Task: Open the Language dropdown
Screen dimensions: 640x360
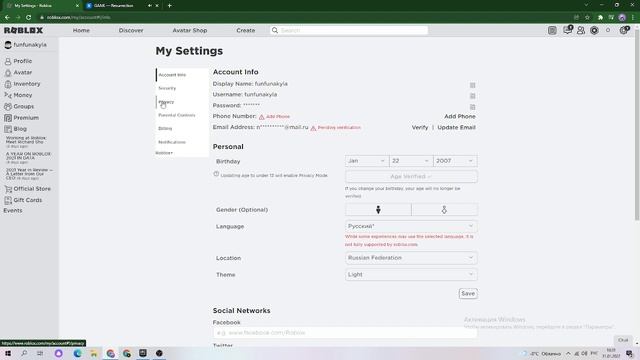Action: pos(411,226)
